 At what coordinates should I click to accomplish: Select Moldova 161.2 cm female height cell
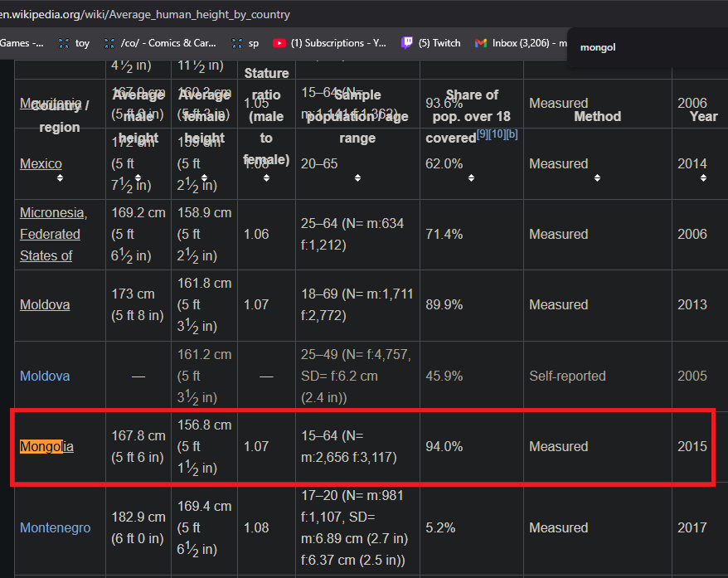pyautogui.click(x=204, y=376)
